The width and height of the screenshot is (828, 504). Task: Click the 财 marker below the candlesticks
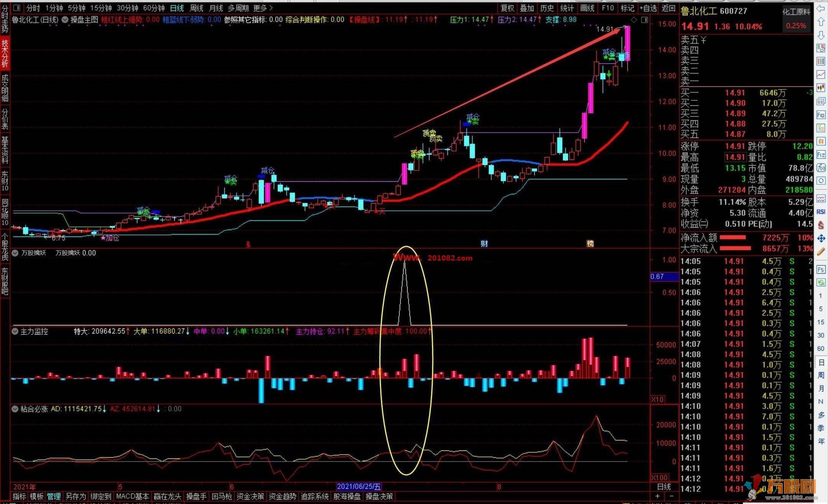point(484,244)
